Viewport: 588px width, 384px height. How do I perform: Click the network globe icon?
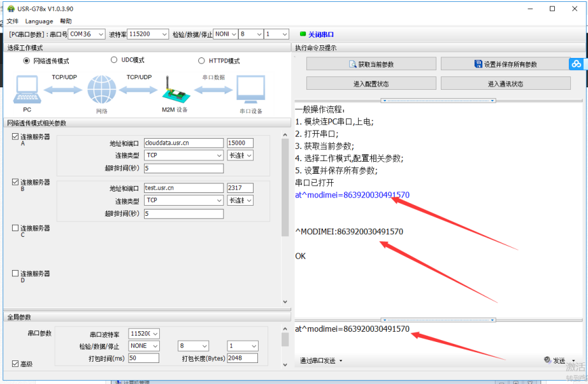point(101,90)
